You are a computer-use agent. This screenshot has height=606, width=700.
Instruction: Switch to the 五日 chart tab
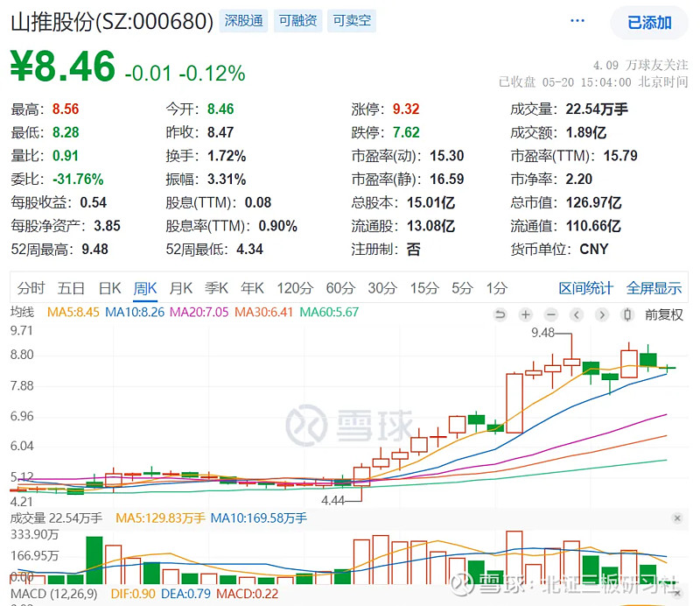pyautogui.click(x=71, y=288)
